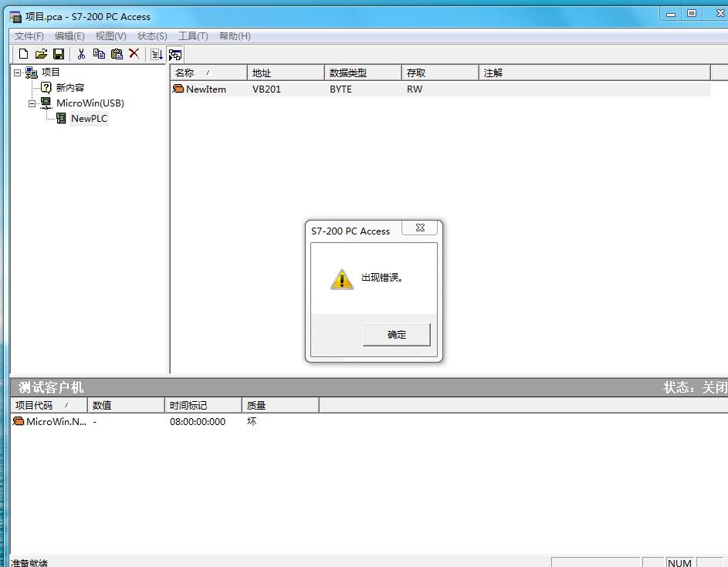Screen dimensions: 728x567
Task: Select the MicroWin(USB) tree item
Action: point(90,103)
